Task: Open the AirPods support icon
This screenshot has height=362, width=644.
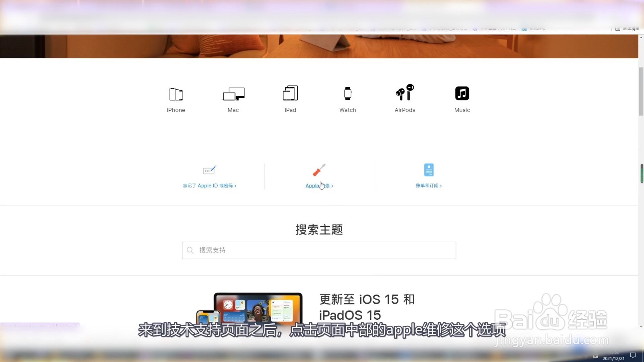Action: pos(405,92)
